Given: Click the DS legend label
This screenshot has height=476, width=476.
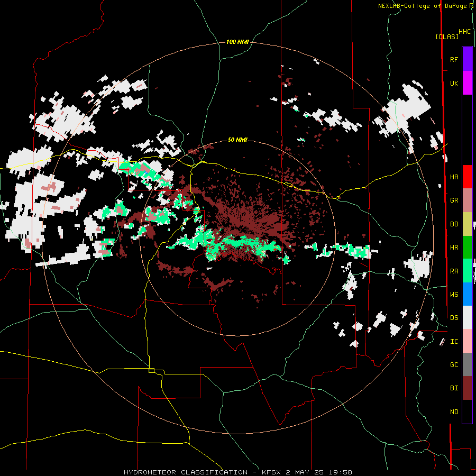Looking at the screenshot, I should pos(454,318).
